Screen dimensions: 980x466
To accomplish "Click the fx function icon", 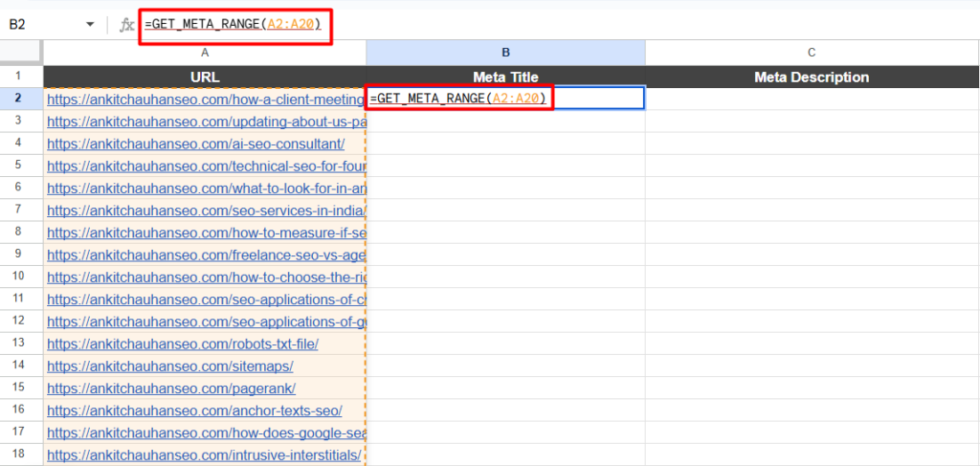I will [127, 24].
